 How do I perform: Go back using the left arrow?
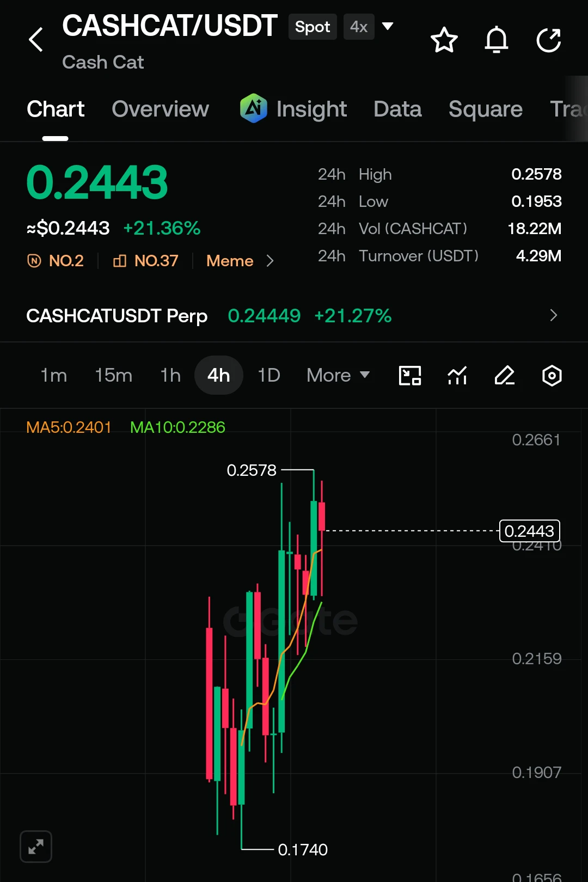[36, 40]
